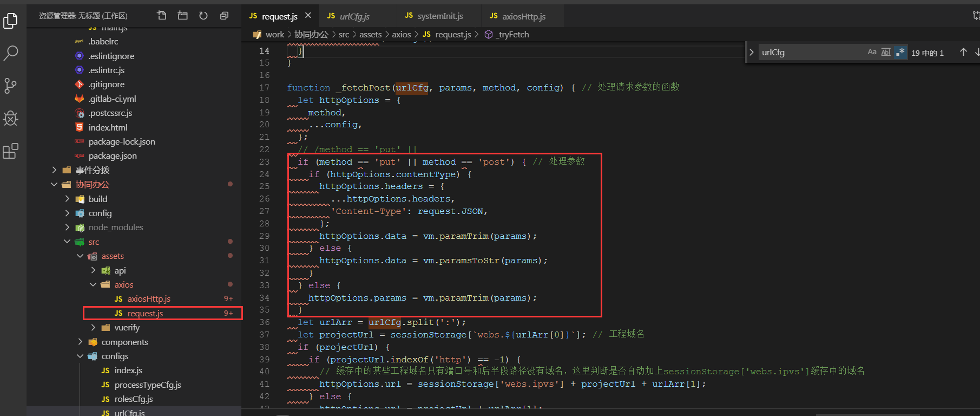This screenshot has width=980, height=416.
Task: Open the Source Control view
Action: pyautogui.click(x=11, y=86)
